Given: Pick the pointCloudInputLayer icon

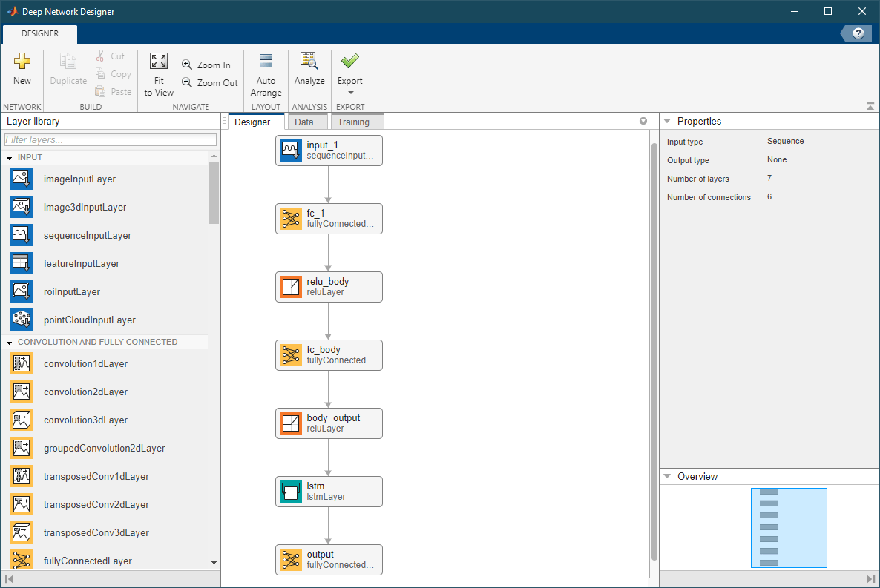Looking at the screenshot, I should (x=22, y=320).
